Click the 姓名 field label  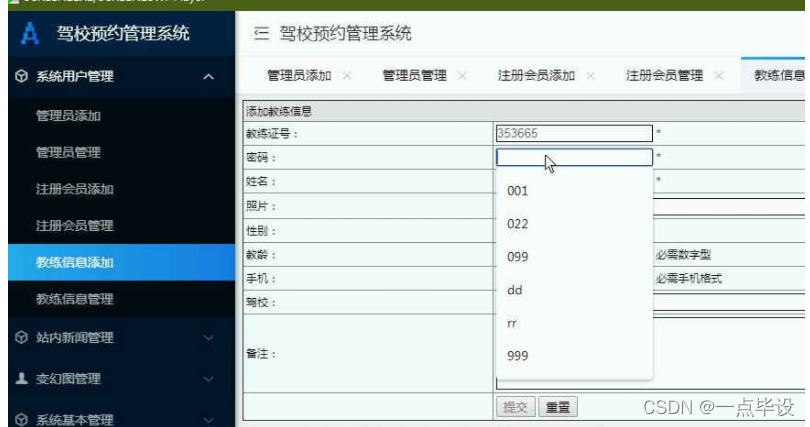click(x=261, y=182)
